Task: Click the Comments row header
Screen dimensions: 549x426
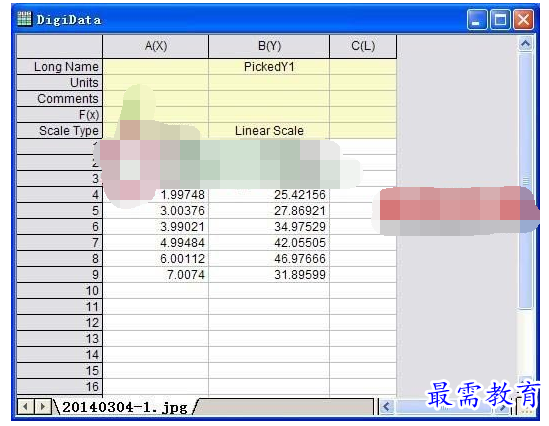Action: pyautogui.click(x=60, y=99)
